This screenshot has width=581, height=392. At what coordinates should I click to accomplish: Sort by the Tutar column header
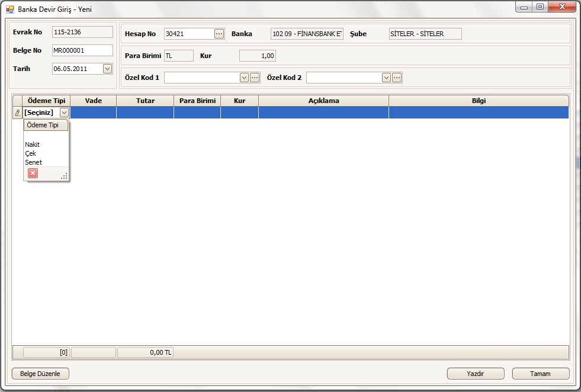145,101
